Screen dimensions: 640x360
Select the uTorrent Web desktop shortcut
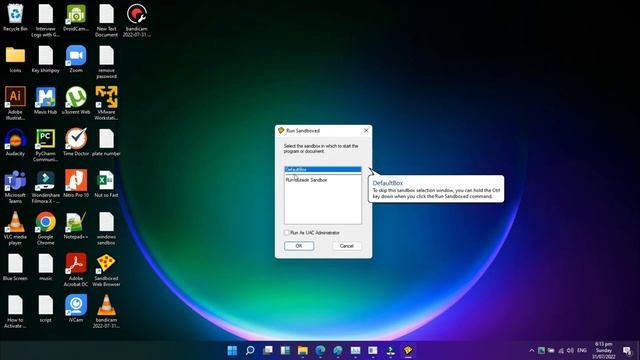click(x=76, y=101)
